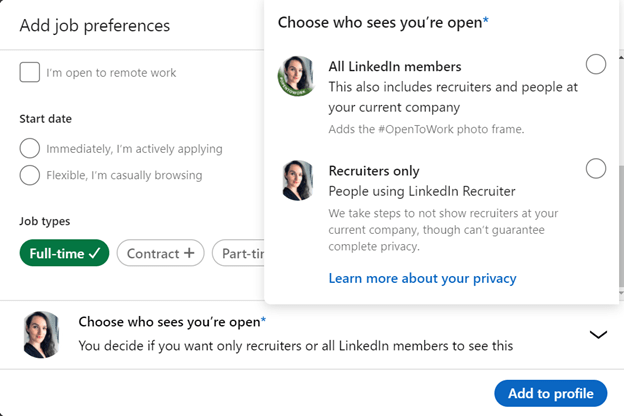Select Immediately, I'm actively applying
The width and height of the screenshot is (624, 416).
[x=29, y=148]
